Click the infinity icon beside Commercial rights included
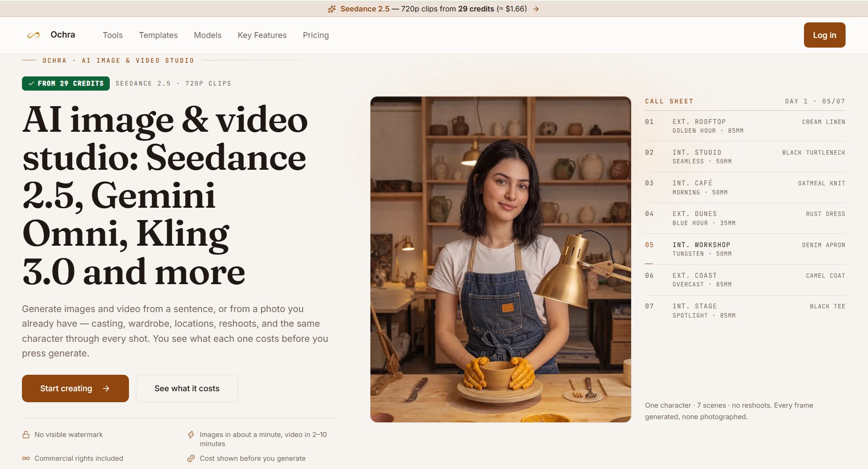Viewport: 868px width, 469px height. (x=26, y=458)
